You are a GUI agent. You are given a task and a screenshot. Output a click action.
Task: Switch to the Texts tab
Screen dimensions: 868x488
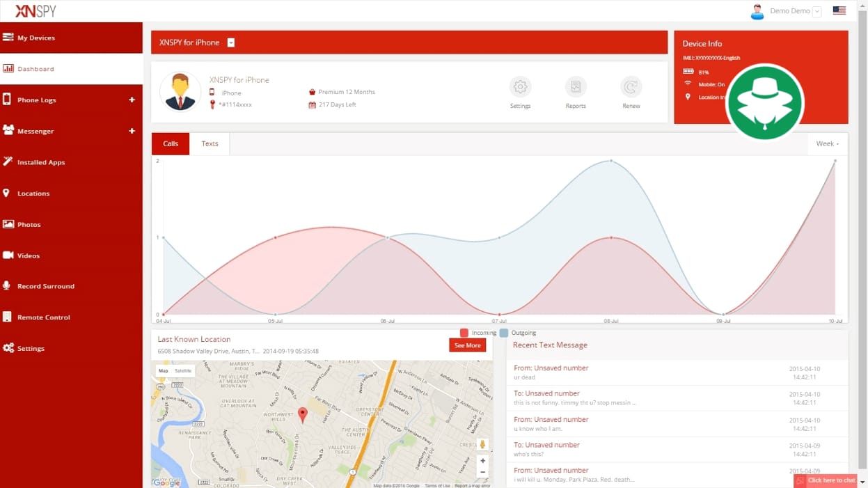(x=210, y=144)
